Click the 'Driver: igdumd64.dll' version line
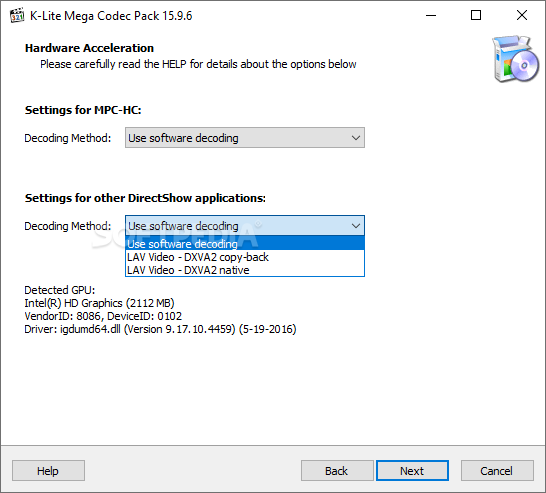The height and width of the screenshot is (493, 546). 160,329
